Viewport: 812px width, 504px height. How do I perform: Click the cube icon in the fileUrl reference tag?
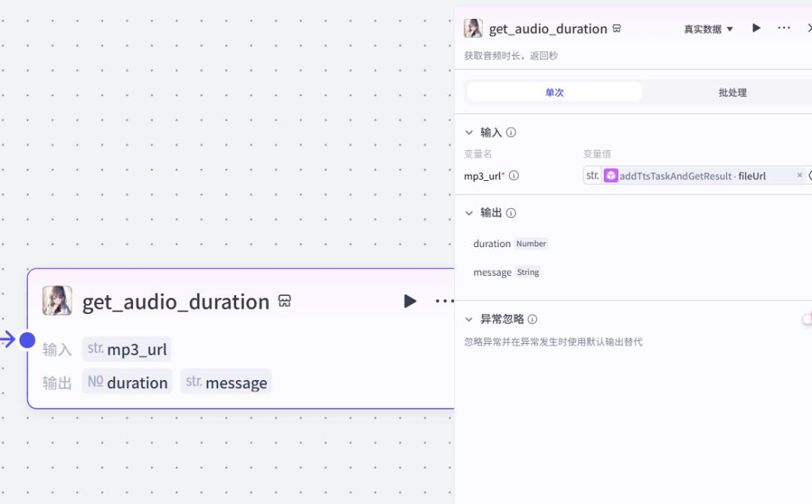(611, 174)
